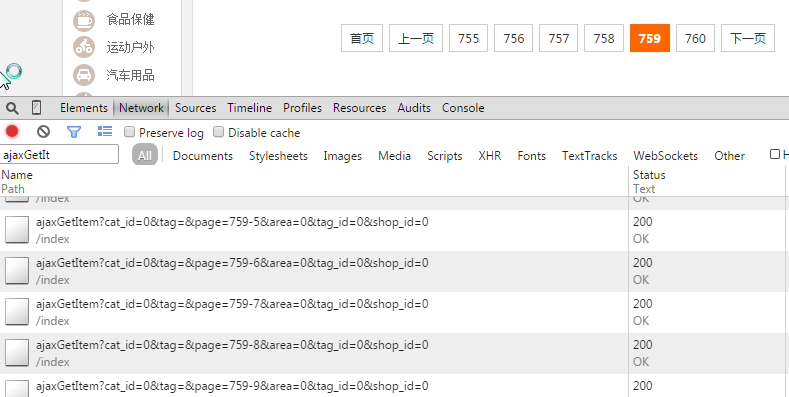Click the 200 status of the page=759-7 request
The image size is (789, 397).
tap(643, 304)
